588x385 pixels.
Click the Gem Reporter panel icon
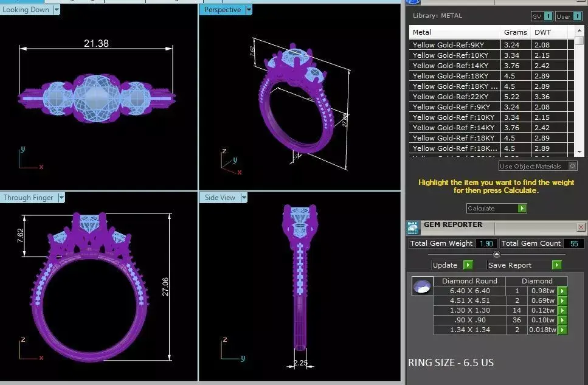coord(413,227)
